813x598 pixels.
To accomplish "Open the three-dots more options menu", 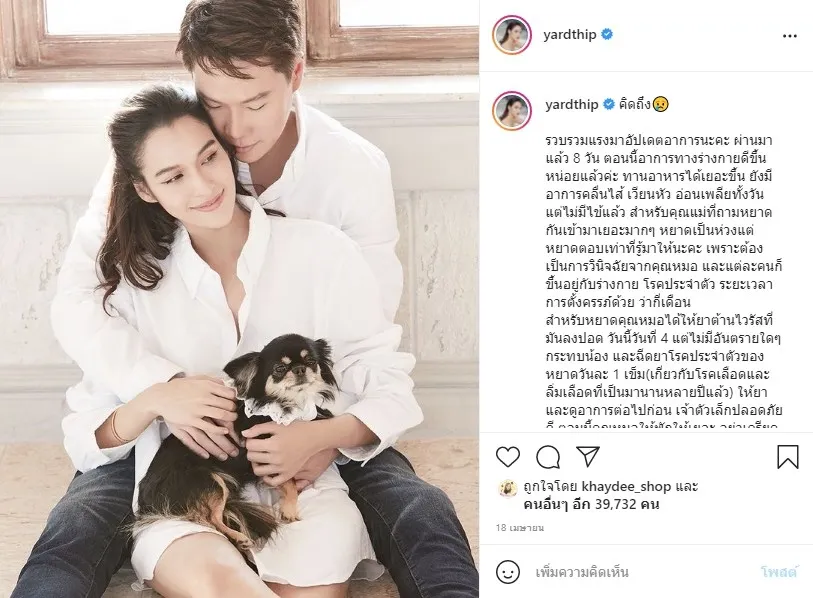I will click(790, 36).
